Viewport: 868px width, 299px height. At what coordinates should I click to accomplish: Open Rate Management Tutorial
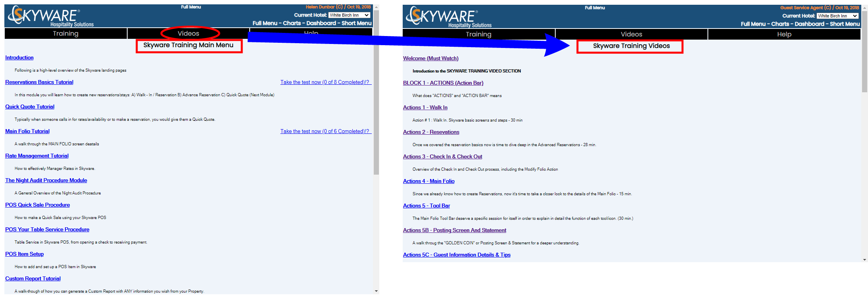(x=37, y=156)
